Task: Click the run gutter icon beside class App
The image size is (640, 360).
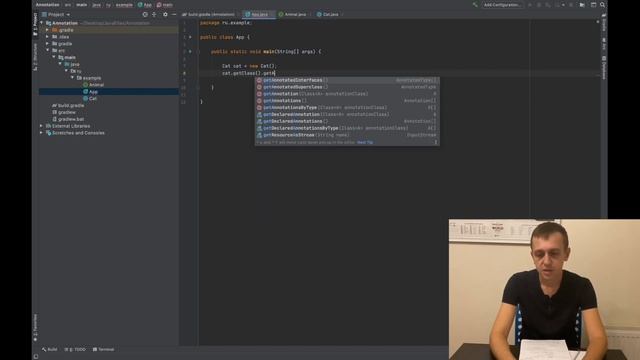Action: (x=190, y=37)
